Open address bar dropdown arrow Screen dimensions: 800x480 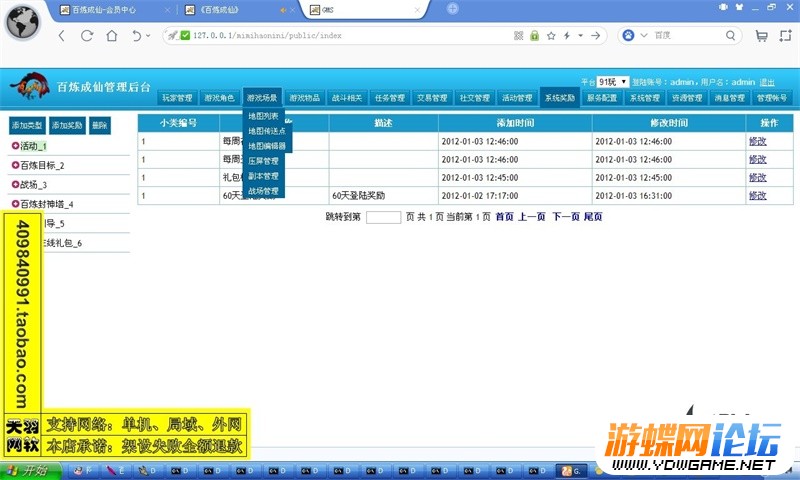coord(581,36)
